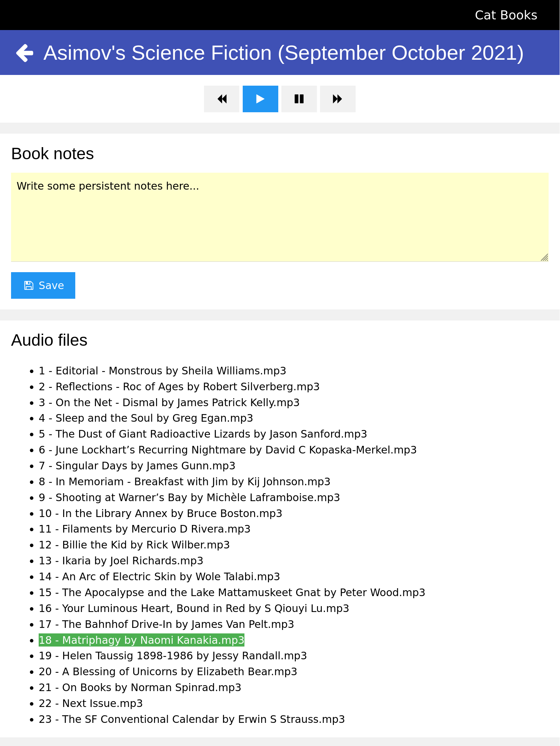Click the pause button
560x746 pixels.
[299, 99]
